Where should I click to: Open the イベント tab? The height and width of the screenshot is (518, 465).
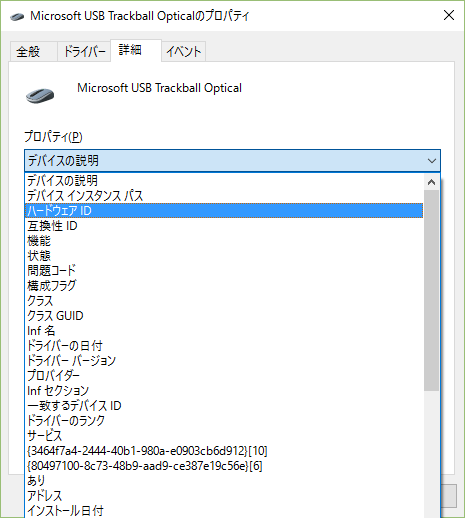coord(184,52)
